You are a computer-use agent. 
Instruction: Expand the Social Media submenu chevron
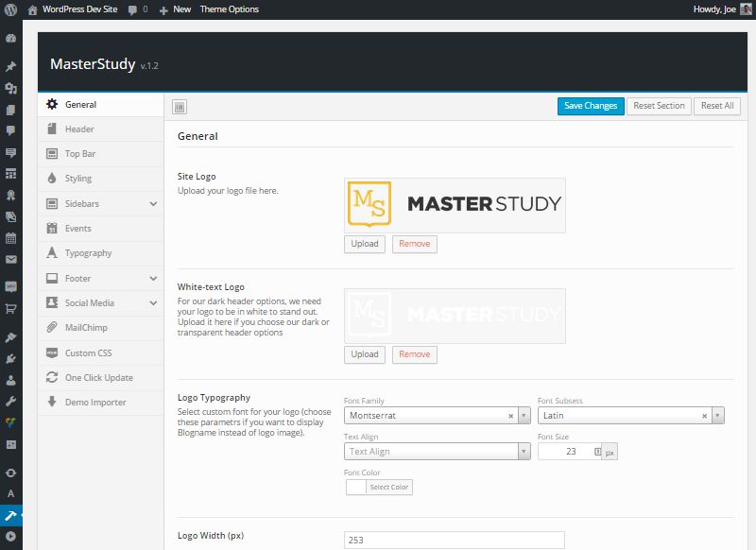153,303
